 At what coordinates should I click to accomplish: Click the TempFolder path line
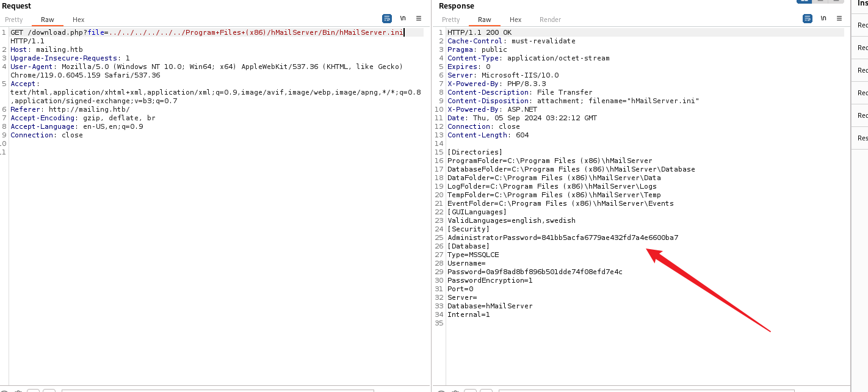tap(554, 195)
